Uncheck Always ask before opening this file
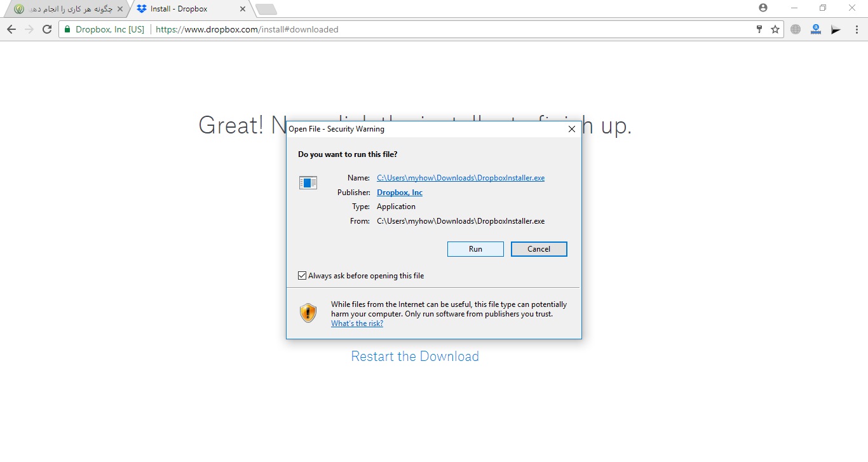 coord(302,276)
